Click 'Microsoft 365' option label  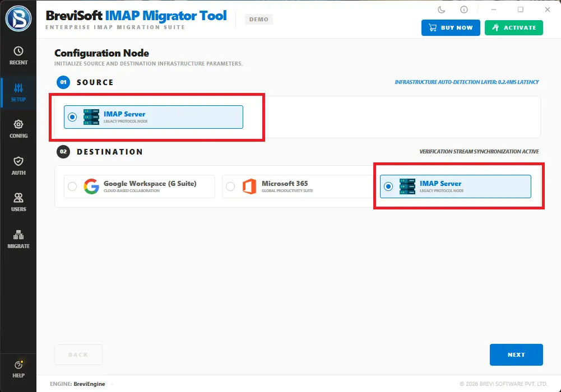pos(285,183)
